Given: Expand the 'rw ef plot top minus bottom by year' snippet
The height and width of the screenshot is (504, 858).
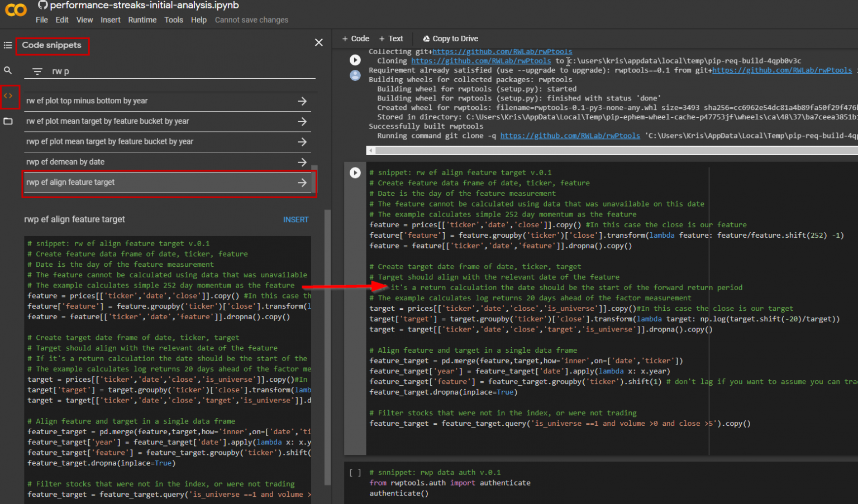Looking at the screenshot, I should (302, 101).
